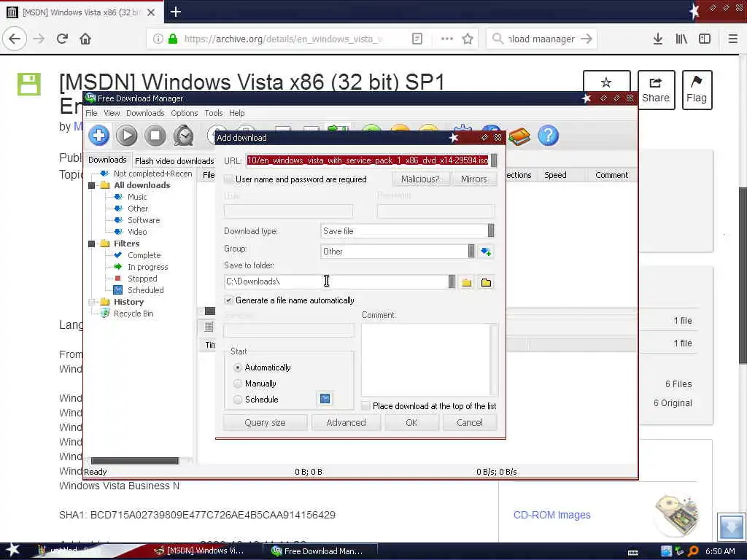747x560 pixels.
Task: Open page actions three-dot icon
Action: click(446, 39)
